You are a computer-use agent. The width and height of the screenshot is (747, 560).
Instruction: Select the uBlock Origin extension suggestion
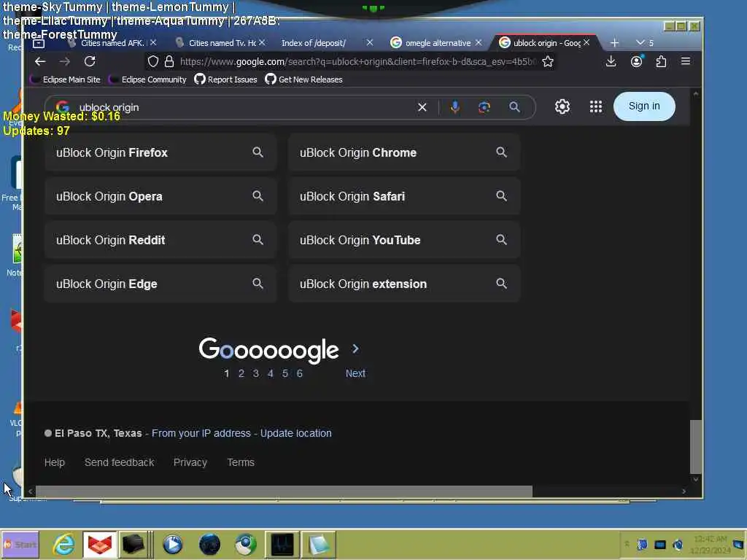pos(404,284)
